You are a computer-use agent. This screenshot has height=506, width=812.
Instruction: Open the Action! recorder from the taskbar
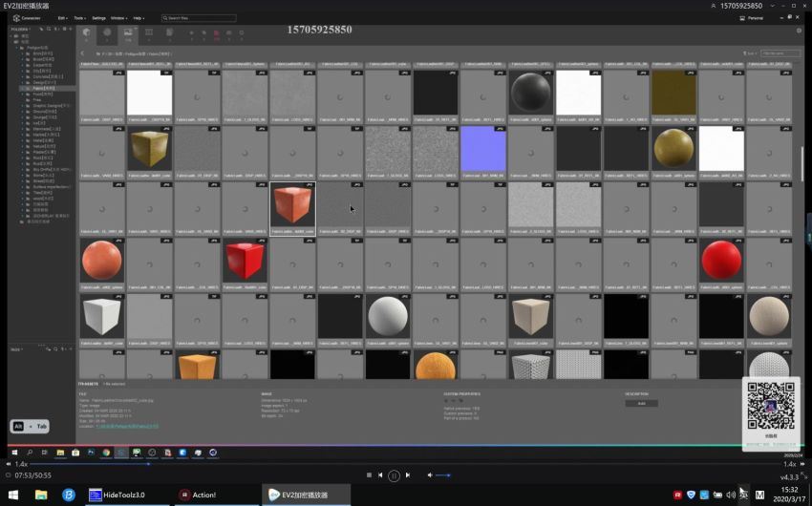tap(198, 495)
